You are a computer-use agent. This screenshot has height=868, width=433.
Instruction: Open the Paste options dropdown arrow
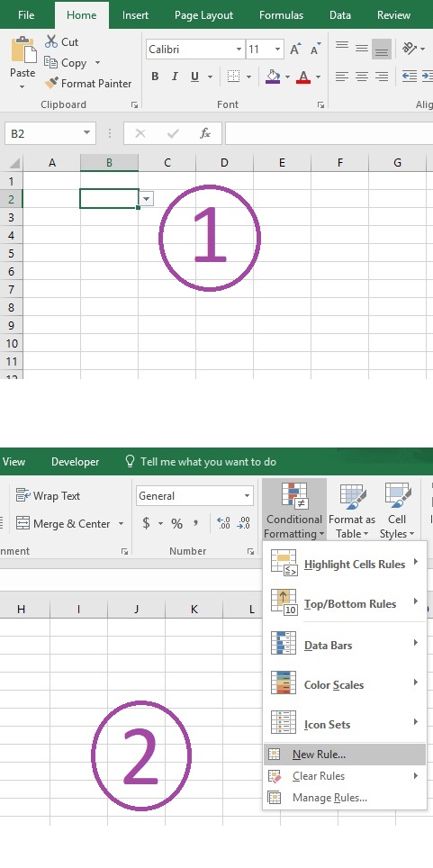[23, 87]
